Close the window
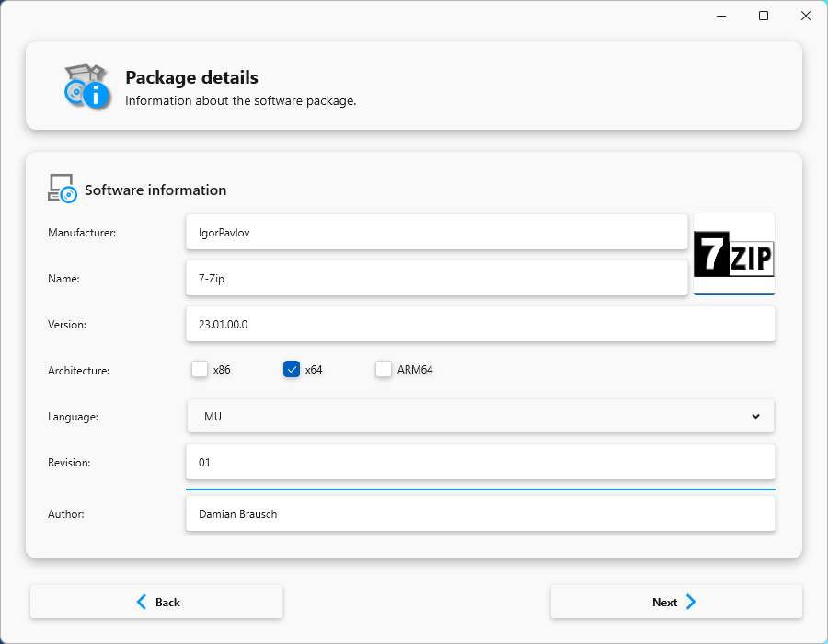This screenshot has width=828, height=644. tap(806, 16)
